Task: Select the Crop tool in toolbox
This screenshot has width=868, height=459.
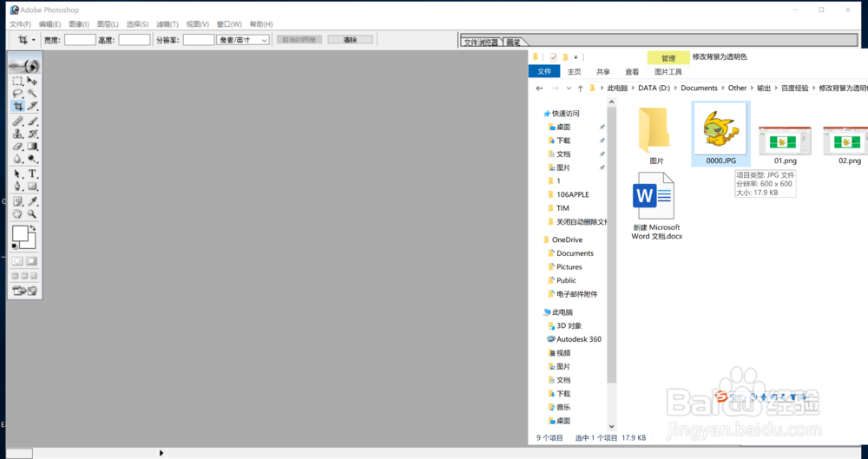Action: coord(17,106)
